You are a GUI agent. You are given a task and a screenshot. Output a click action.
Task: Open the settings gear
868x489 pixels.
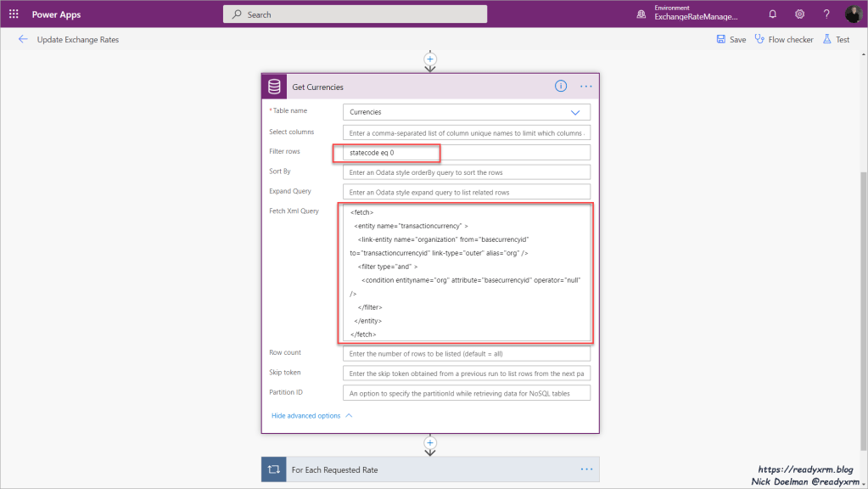(x=799, y=14)
